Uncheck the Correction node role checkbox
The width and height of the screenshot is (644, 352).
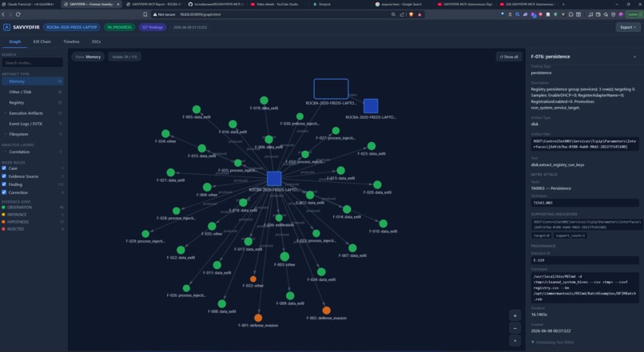click(x=4, y=192)
